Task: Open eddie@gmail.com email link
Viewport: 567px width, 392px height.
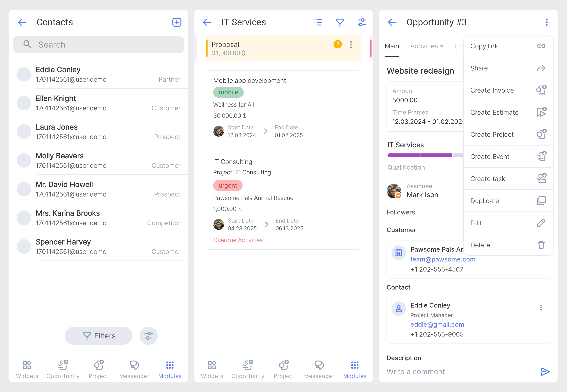Action: point(437,325)
